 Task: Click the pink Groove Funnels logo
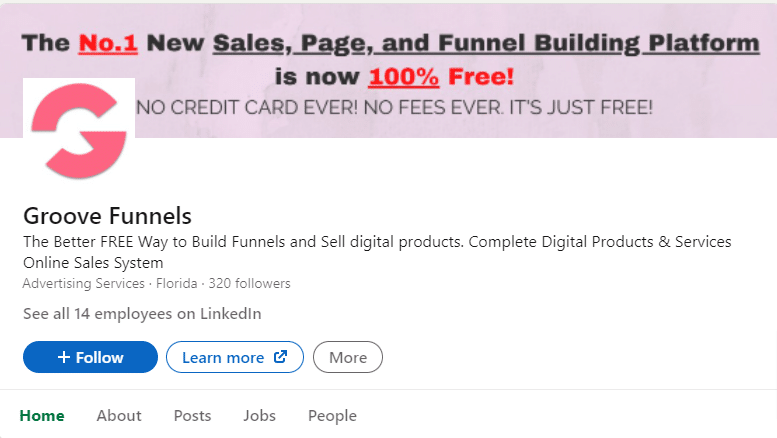[x=79, y=131]
